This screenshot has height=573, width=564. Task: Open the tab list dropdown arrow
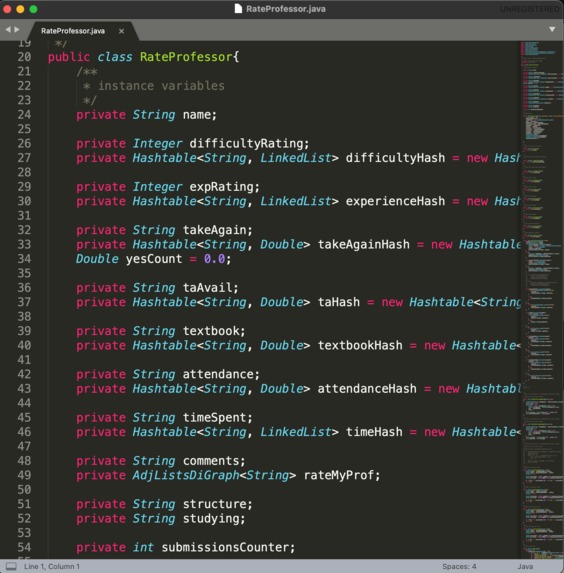(552, 29)
